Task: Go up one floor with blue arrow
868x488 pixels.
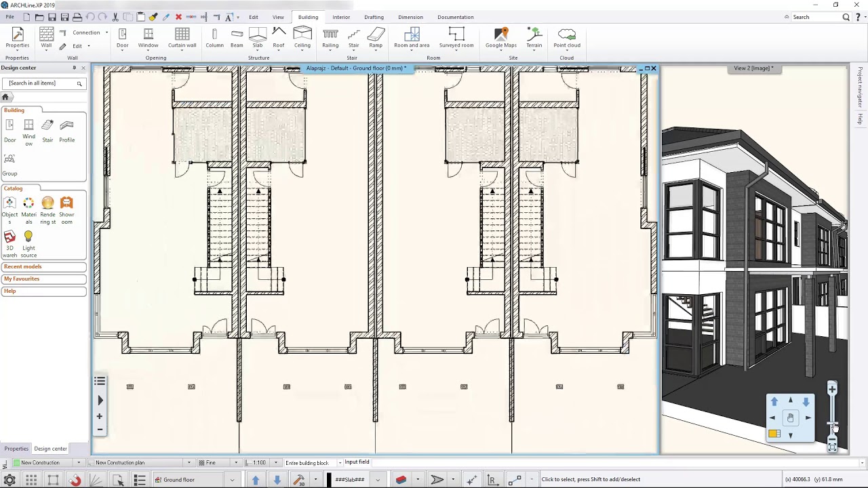Action: point(255,480)
